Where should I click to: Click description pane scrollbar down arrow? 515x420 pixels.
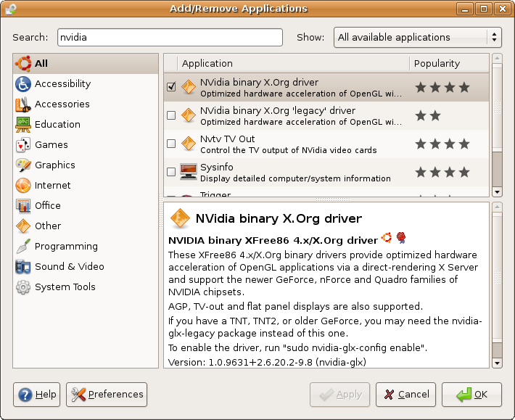click(497, 363)
